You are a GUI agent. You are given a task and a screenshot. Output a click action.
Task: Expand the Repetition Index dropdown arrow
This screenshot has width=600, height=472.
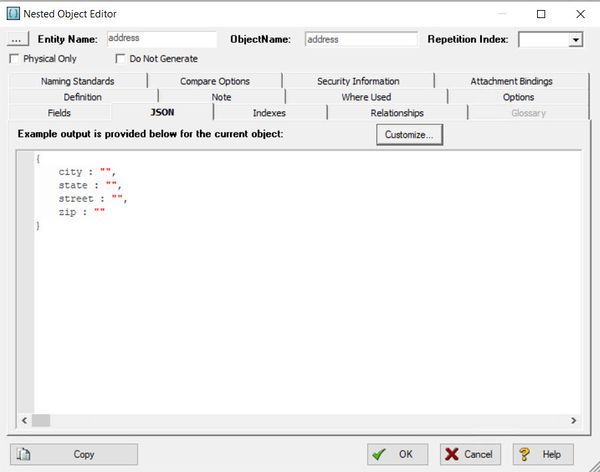575,39
